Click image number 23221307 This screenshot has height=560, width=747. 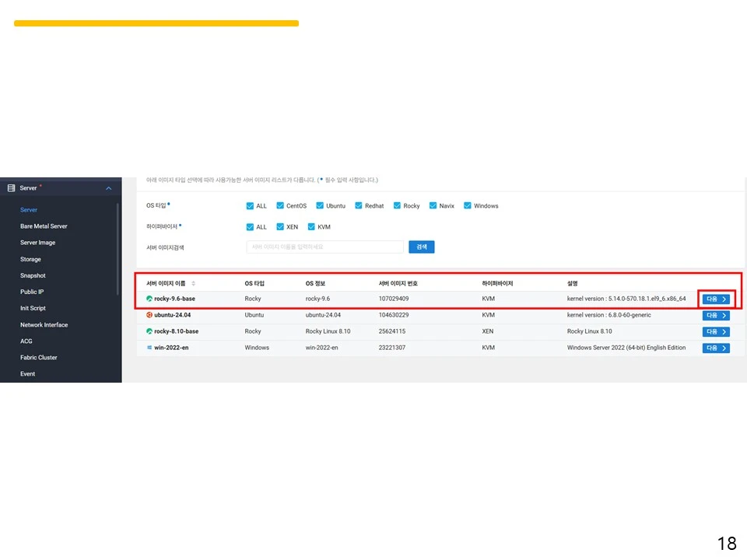392,348
